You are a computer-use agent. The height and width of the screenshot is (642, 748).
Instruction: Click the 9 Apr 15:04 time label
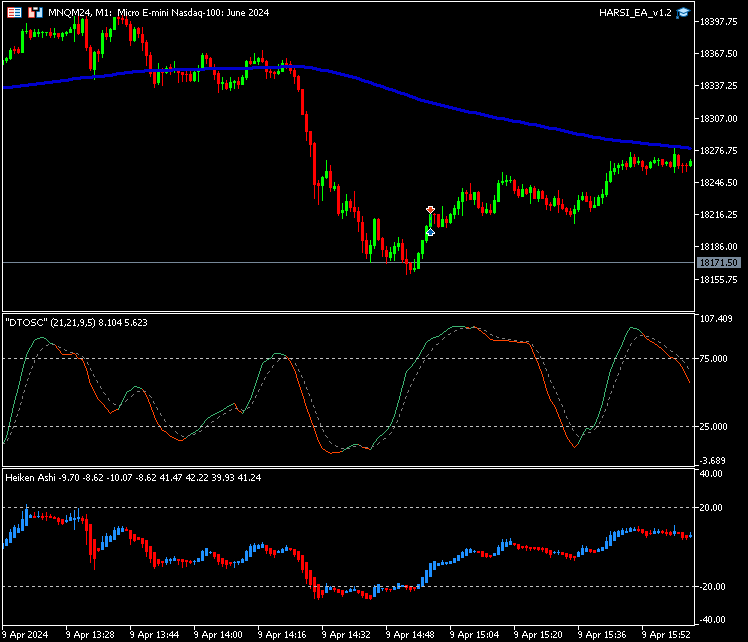pos(474,635)
